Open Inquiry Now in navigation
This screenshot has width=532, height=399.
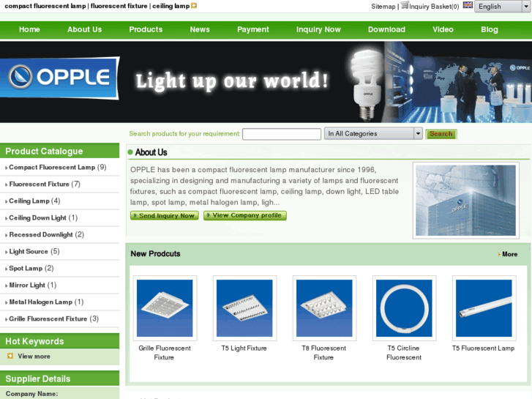click(x=318, y=29)
